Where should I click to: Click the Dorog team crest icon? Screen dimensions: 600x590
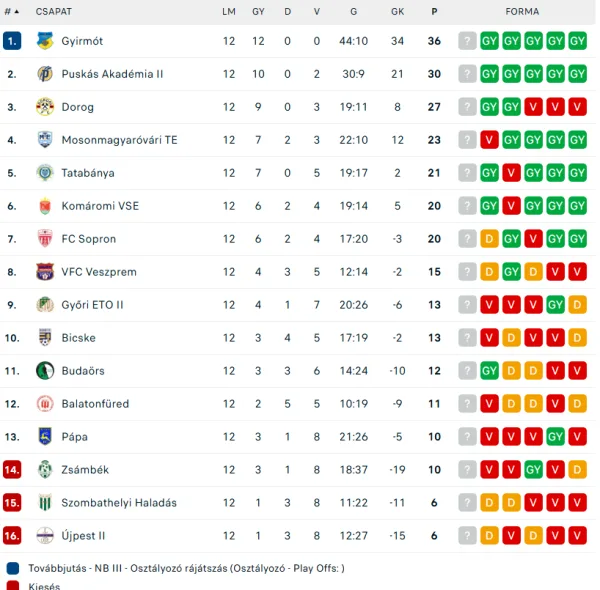(x=44, y=107)
